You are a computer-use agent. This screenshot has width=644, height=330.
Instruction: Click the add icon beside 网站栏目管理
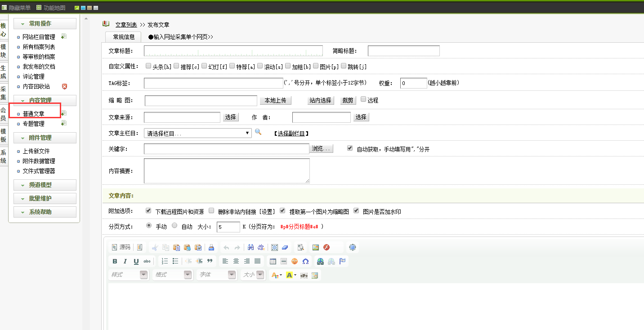64,36
